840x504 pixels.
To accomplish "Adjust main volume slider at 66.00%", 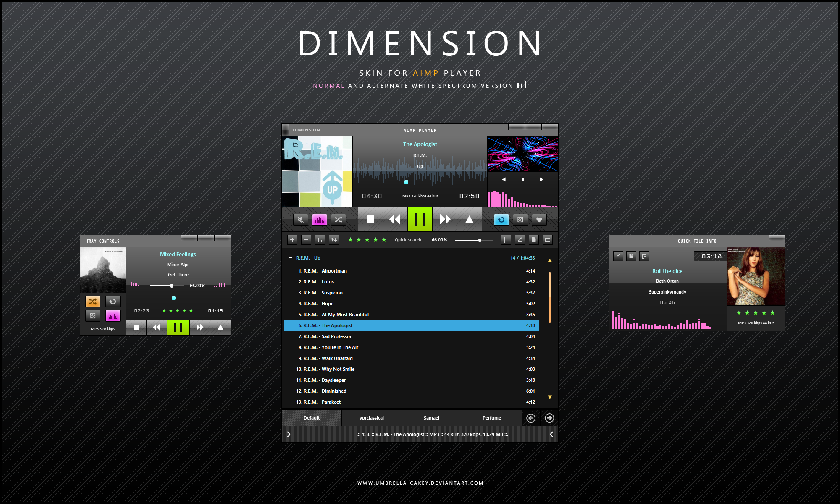I will (x=474, y=240).
